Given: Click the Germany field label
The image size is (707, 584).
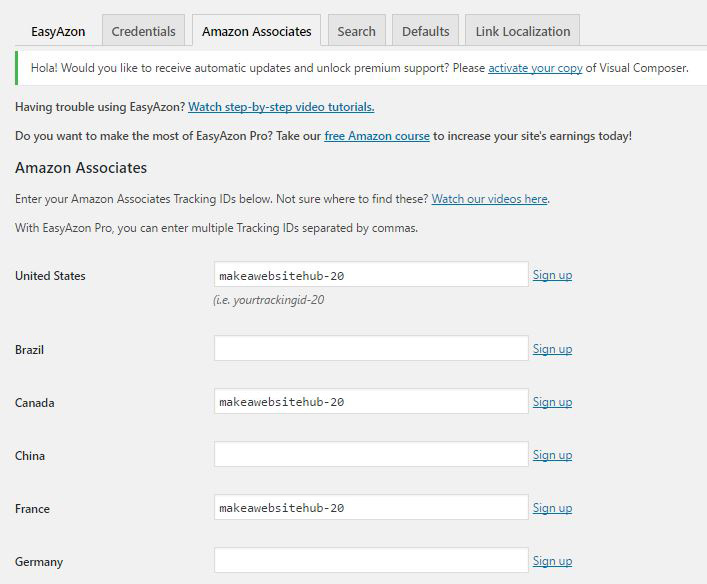Looking at the screenshot, I should click(39, 562).
